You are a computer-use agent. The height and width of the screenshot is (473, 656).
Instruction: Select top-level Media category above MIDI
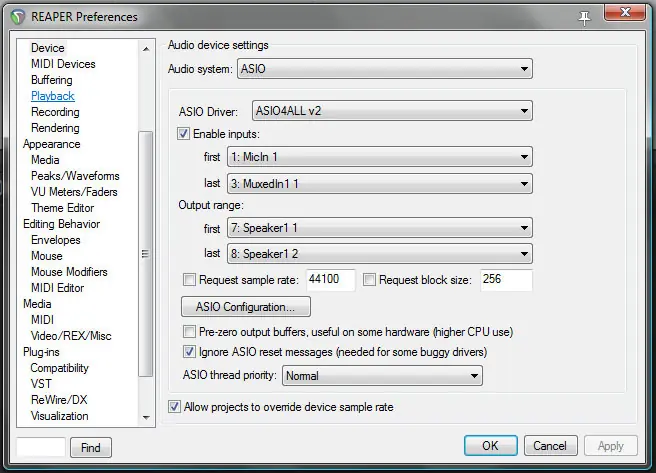(37, 304)
